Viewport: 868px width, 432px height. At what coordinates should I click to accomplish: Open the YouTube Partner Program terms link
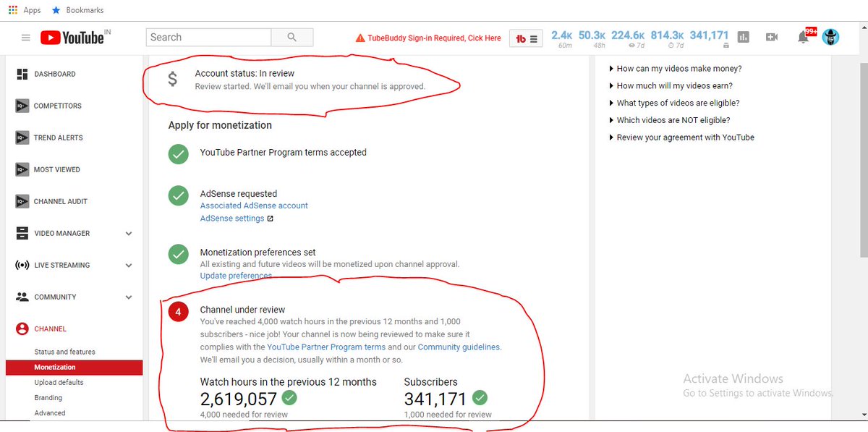click(326, 347)
